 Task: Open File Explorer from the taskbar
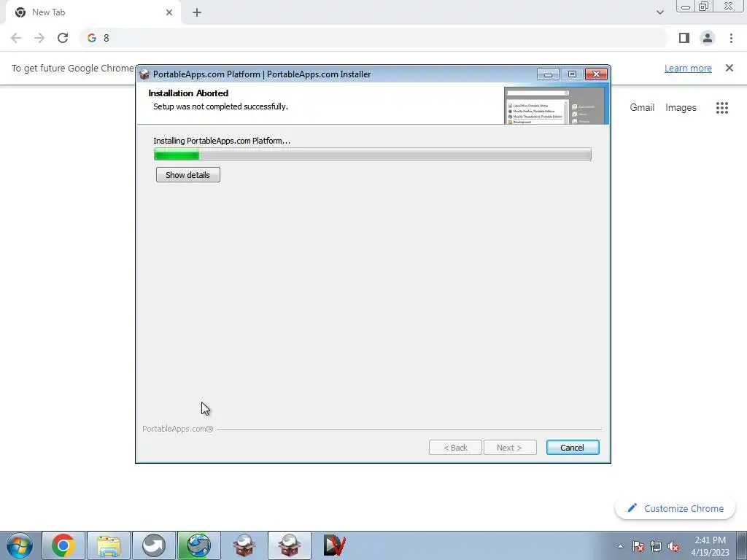[x=109, y=545]
